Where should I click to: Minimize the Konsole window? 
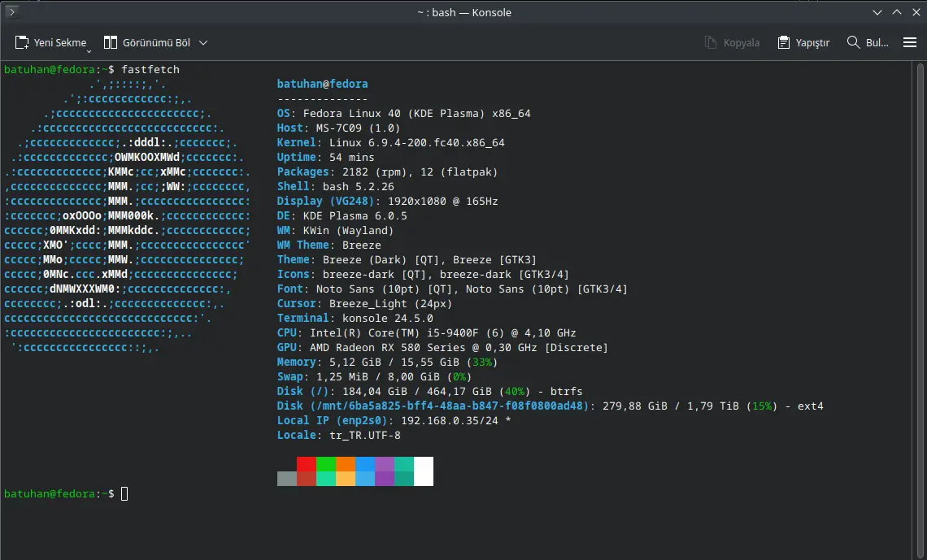click(x=877, y=12)
